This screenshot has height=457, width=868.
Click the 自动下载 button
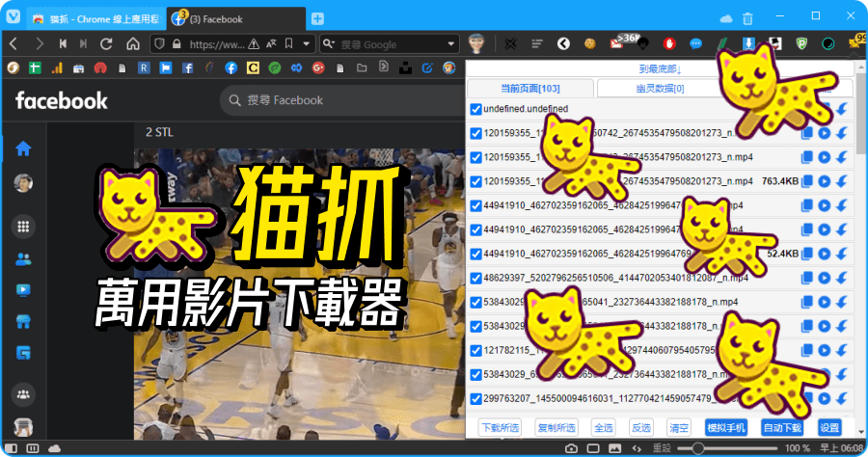tap(782, 428)
